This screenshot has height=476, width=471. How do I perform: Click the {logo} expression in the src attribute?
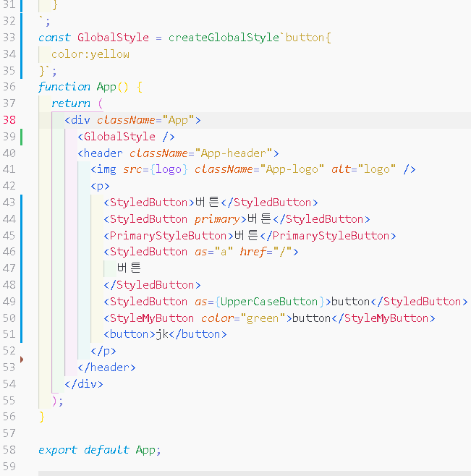pos(169,169)
